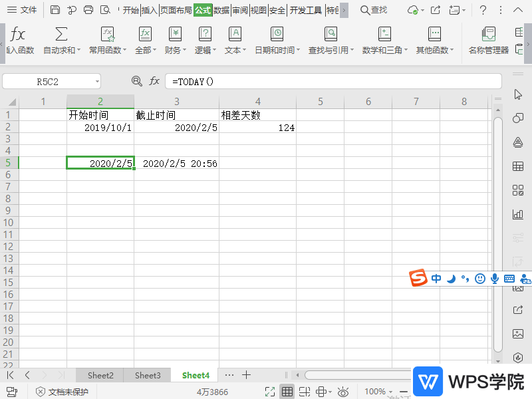
Task: Click the cell showing 124
Action: 258,127
